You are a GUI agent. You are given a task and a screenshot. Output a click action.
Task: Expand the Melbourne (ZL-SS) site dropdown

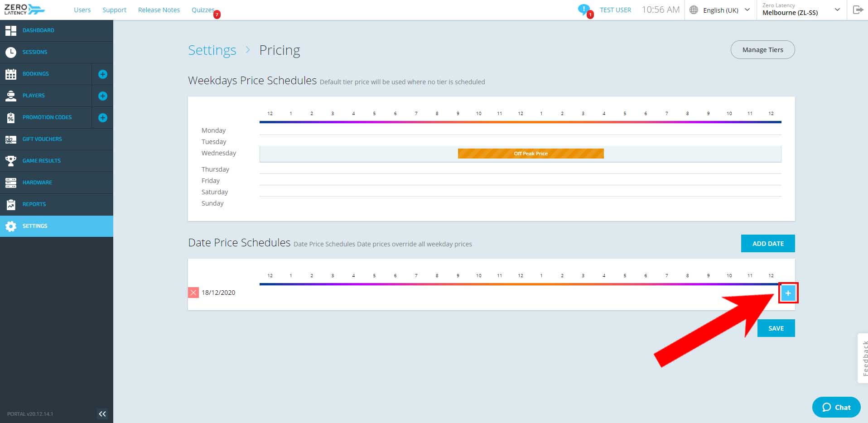pyautogui.click(x=801, y=10)
